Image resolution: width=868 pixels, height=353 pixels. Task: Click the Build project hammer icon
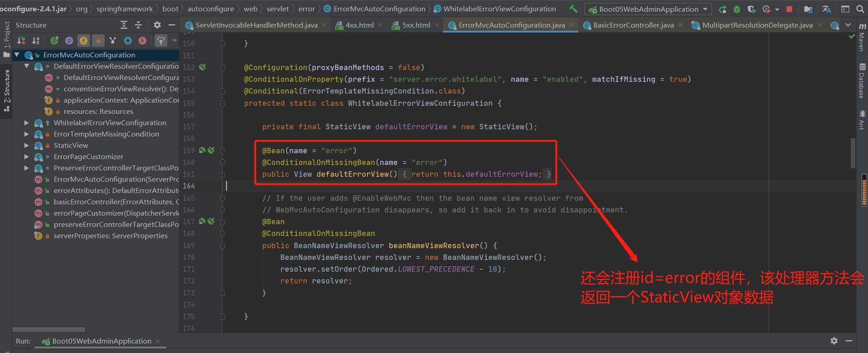[573, 9]
